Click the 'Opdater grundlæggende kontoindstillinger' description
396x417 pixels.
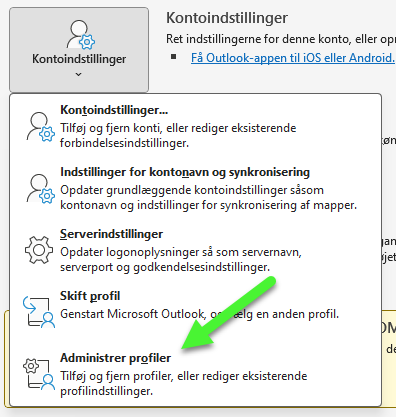[208, 197]
